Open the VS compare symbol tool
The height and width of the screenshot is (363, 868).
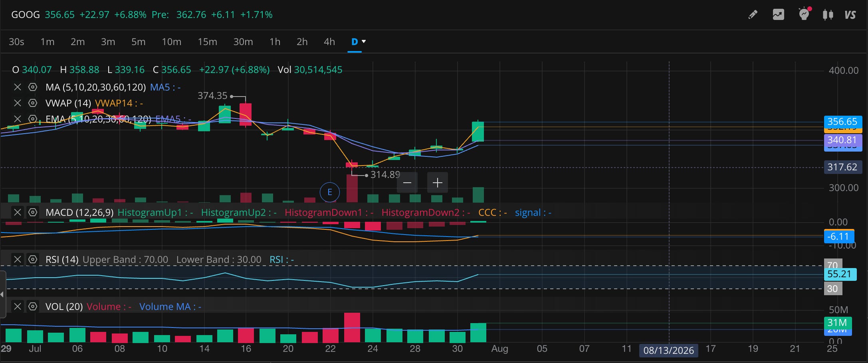[x=850, y=15]
